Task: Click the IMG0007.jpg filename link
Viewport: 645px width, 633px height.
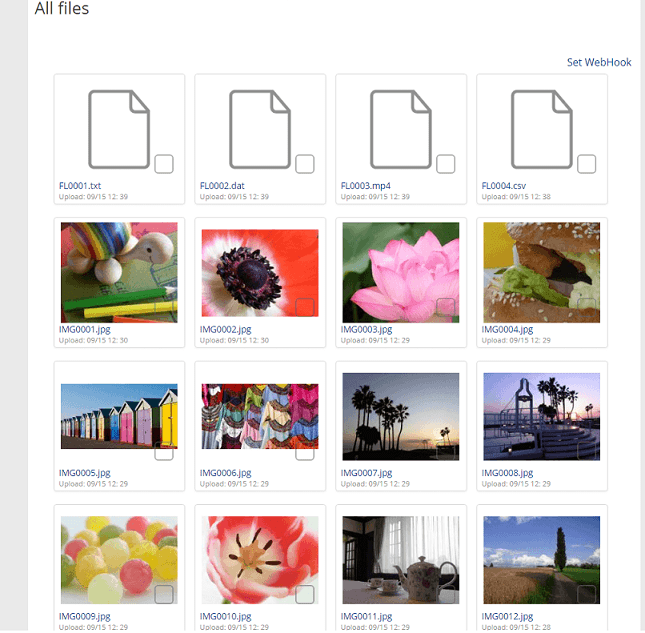Action: (x=366, y=472)
